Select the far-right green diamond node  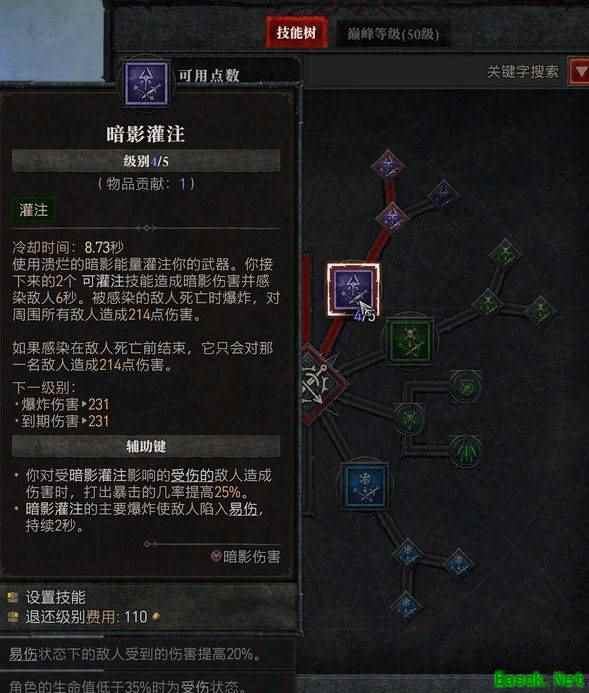pos(540,310)
